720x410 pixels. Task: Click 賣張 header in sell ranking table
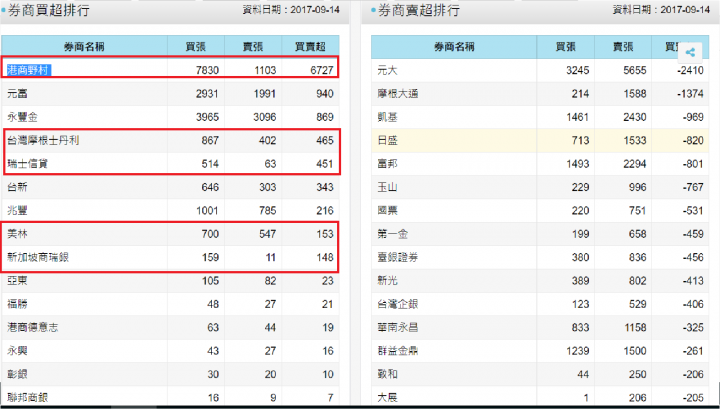[623, 46]
